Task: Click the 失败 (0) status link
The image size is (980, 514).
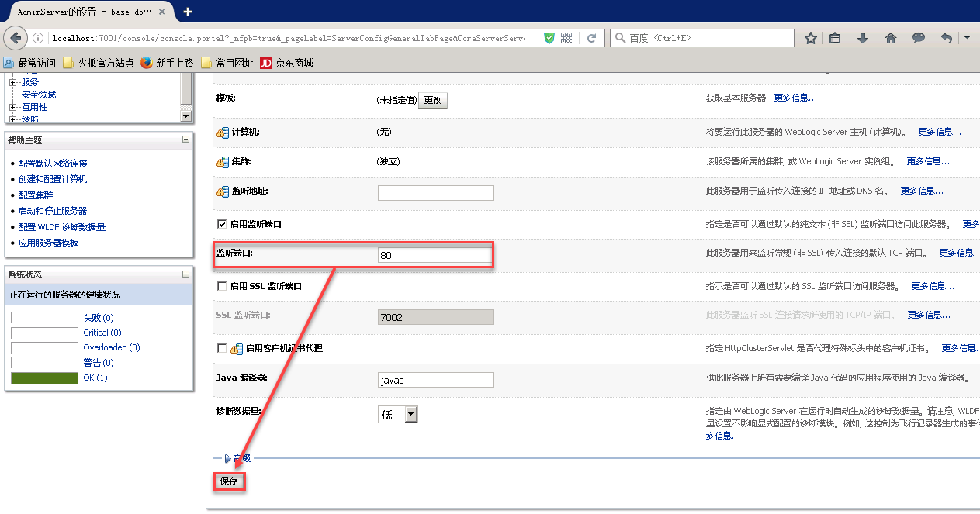Action: (x=99, y=318)
